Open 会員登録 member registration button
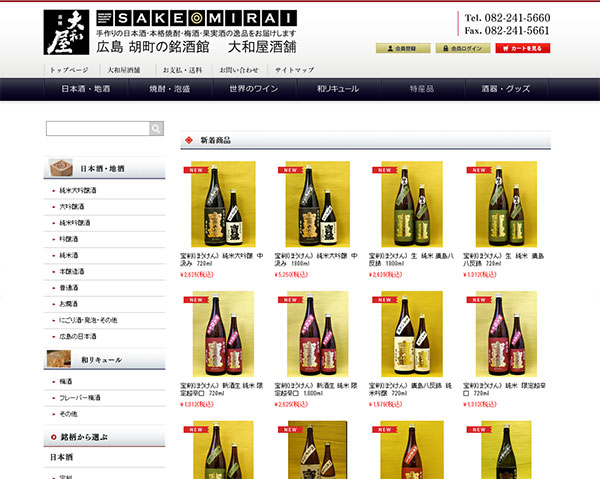This screenshot has width=600, height=479. point(403,48)
